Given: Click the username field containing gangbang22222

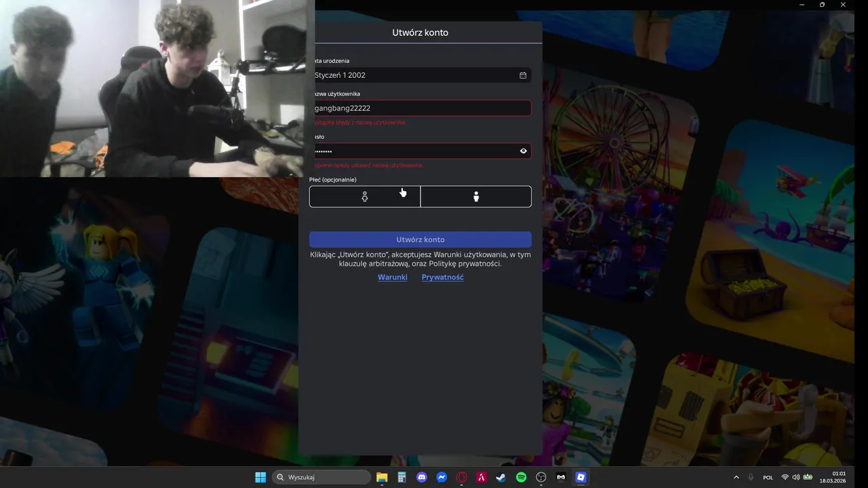Looking at the screenshot, I should click(x=422, y=108).
